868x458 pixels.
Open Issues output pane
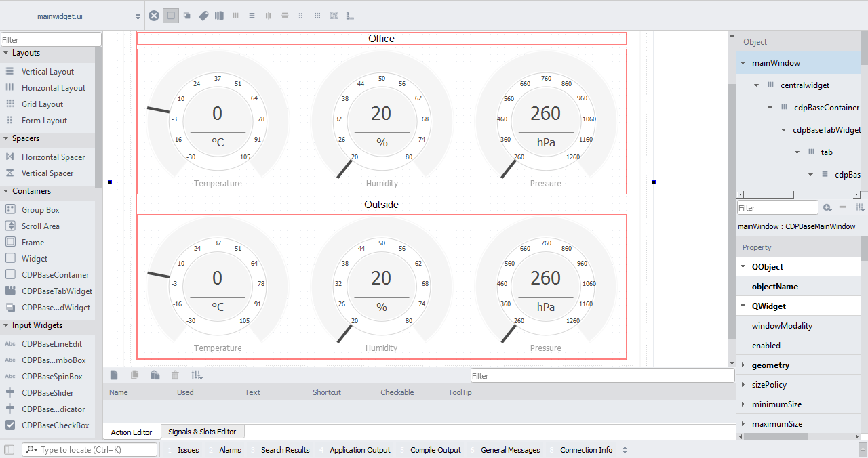point(183,450)
